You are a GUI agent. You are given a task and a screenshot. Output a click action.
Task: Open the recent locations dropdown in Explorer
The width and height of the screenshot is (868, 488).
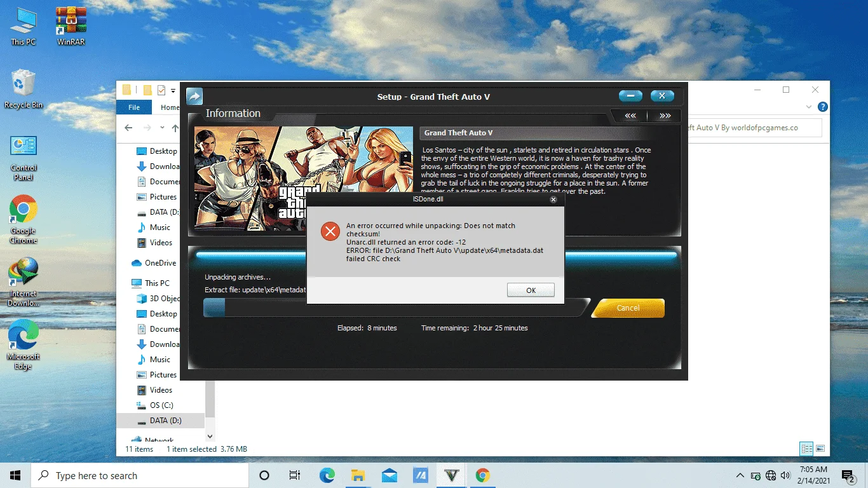point(162,128)
